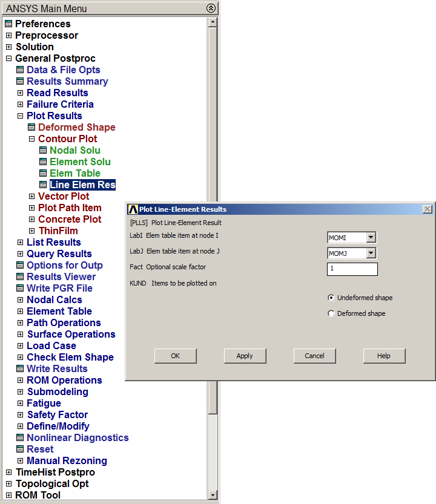This screenshot has height=504, width=436.
Task: Select the Undeformed shape radio button
Action: pyautogui.click(x=331, y=298)
